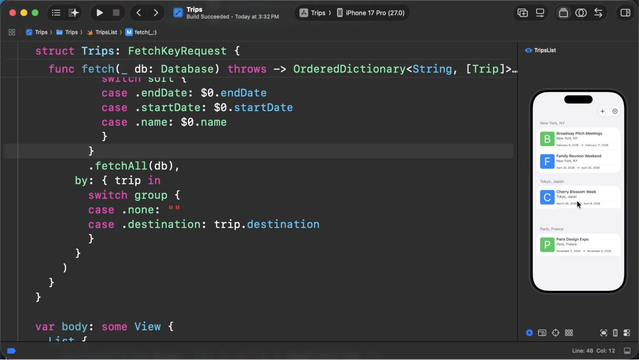Tap the plus button in preview
Screen dimensions: 639x360
tap(602, 111)
